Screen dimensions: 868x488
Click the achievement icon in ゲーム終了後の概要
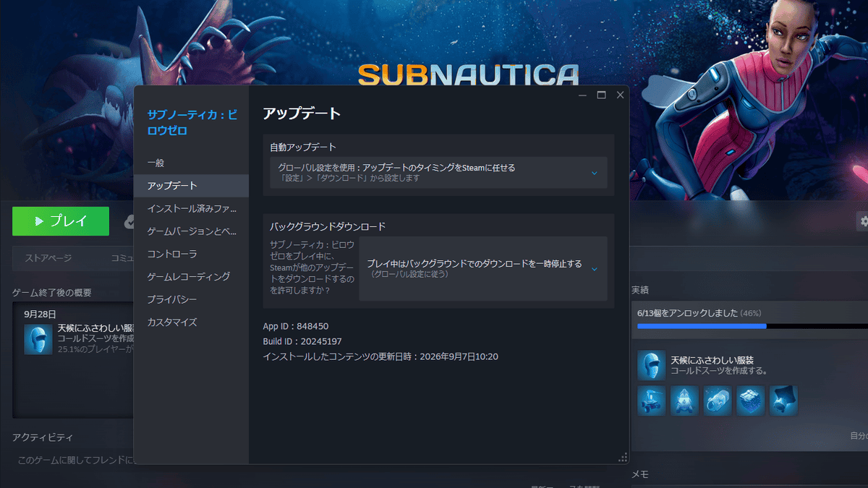[38, 339]
